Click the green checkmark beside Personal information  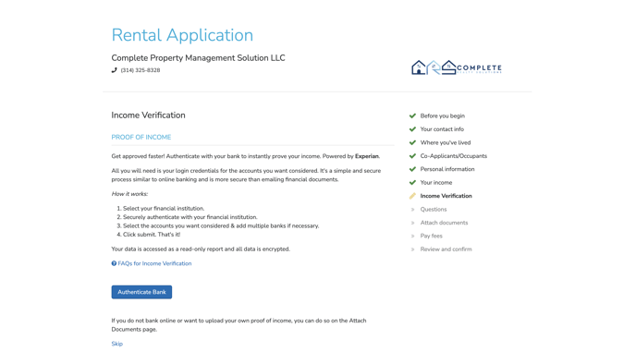coord(412,169)
